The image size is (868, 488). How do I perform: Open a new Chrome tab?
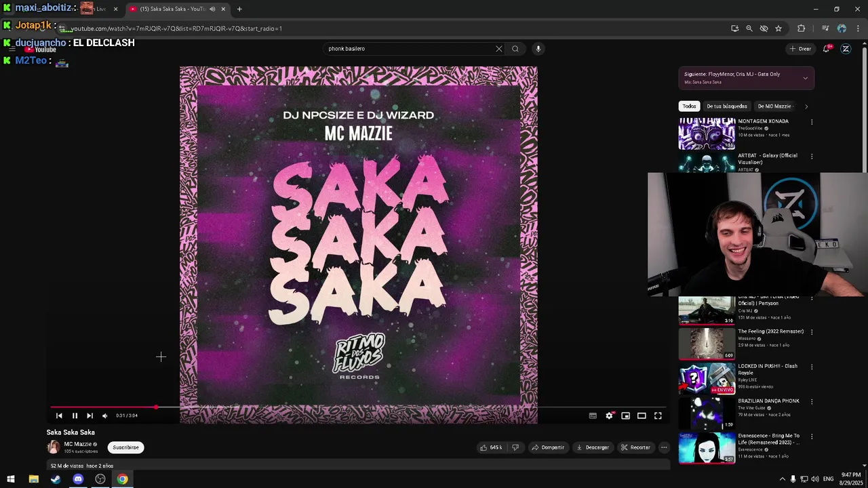(x=239, y=9)
